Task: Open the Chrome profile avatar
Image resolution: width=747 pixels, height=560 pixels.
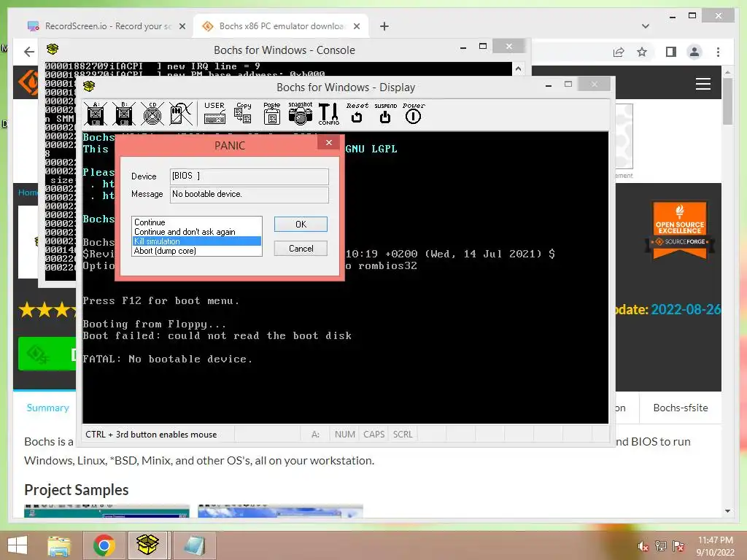Action: click(x=694, y=52)
